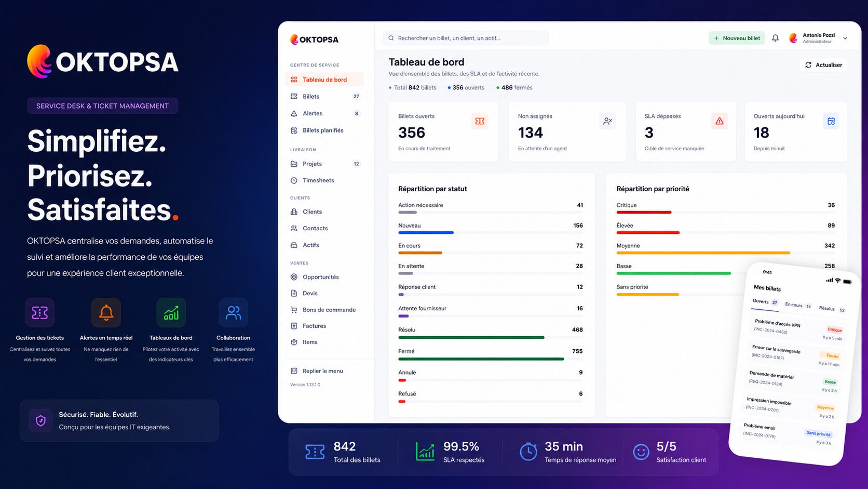Open Alertes in the sidebar menu
Screen dimensions: 868x489
(x=324, y=113)
